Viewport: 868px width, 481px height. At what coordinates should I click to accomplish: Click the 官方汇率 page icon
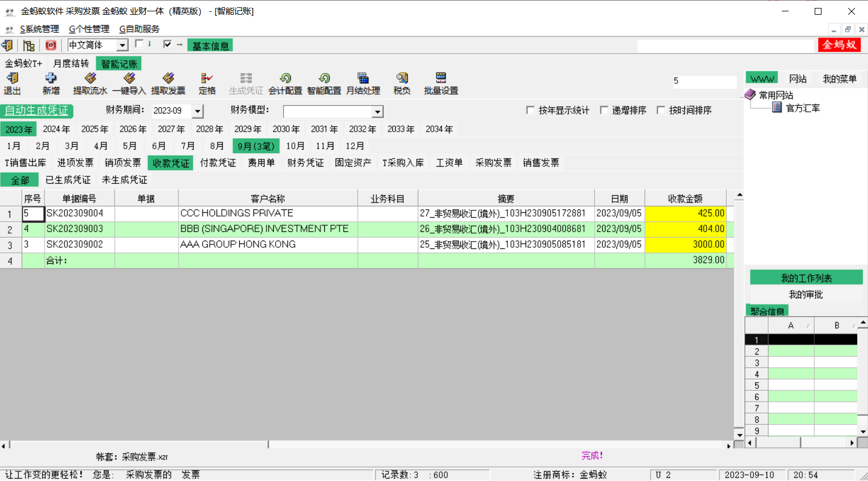tap(777, 107)
